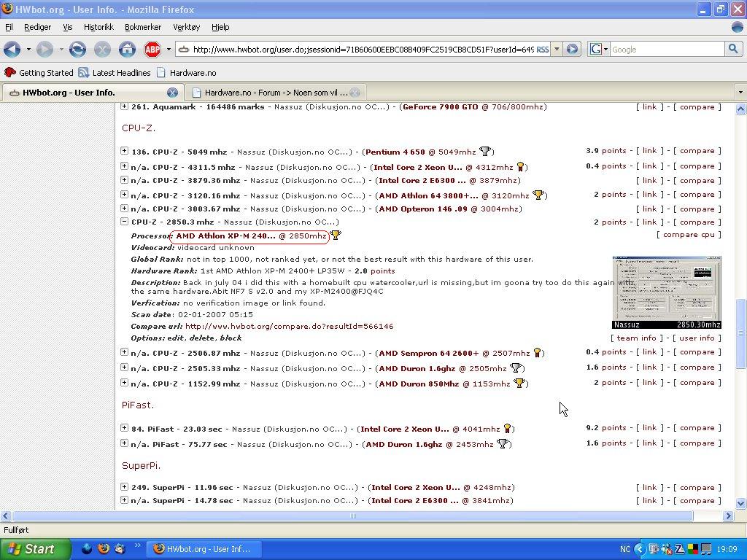Close the HWbot.org User Info tab

tap(172, 93)
